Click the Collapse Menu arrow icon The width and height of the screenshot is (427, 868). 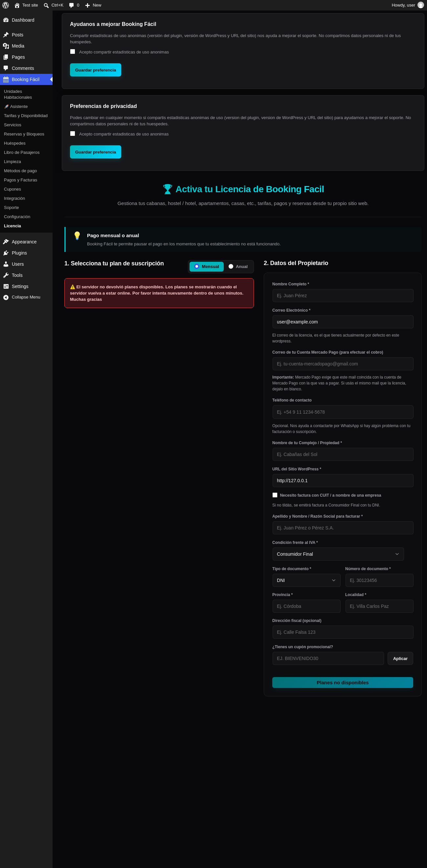[x=6, y=297]
